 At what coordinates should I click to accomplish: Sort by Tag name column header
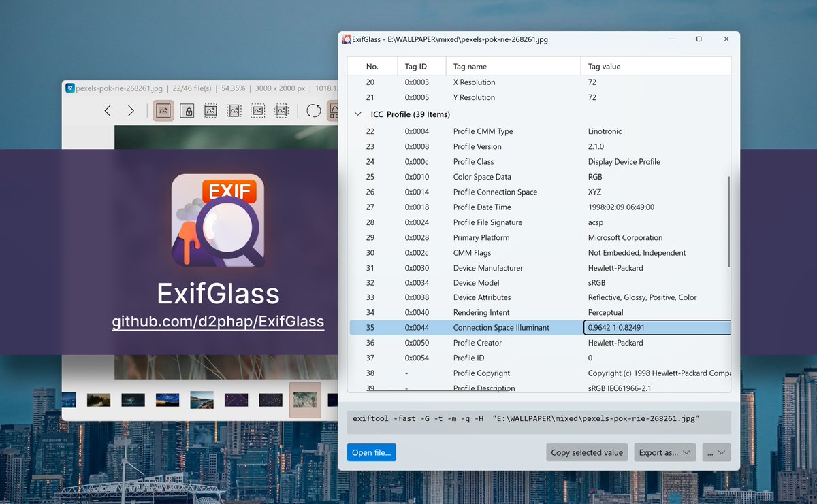tap(513, 67)
